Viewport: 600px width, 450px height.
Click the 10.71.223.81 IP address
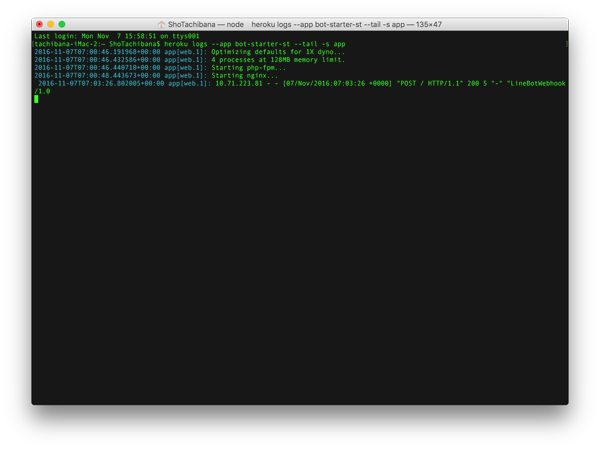coord(239,83)
